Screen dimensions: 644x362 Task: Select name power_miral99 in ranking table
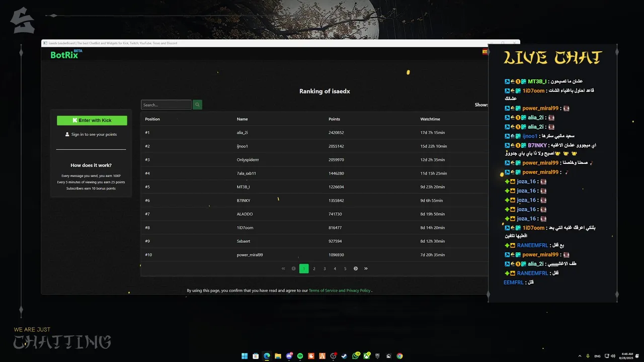pyautogui.click(x=250, y=255)
